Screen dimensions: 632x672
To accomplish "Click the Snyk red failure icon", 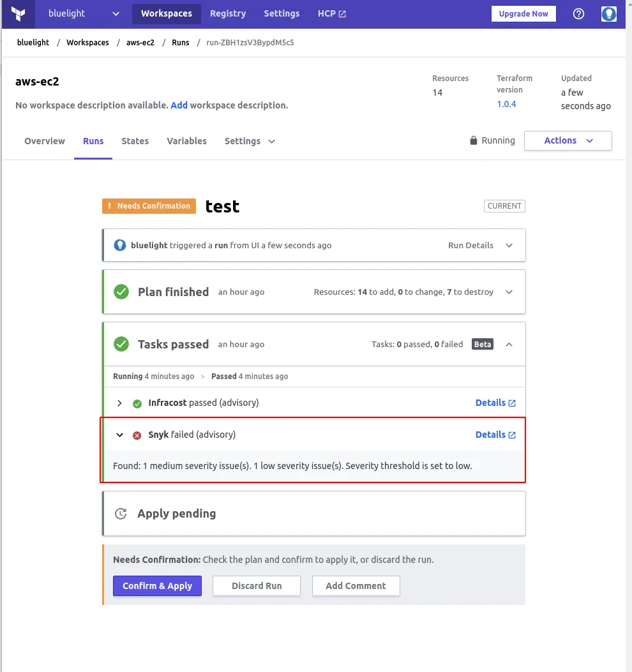I will click(x=136, y=435).
